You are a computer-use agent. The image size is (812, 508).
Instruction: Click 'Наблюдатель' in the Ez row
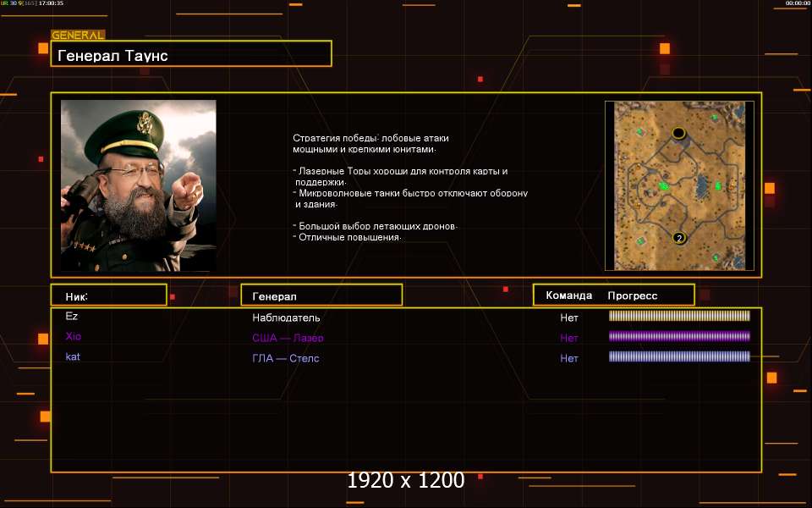click(x=286, y=317)
